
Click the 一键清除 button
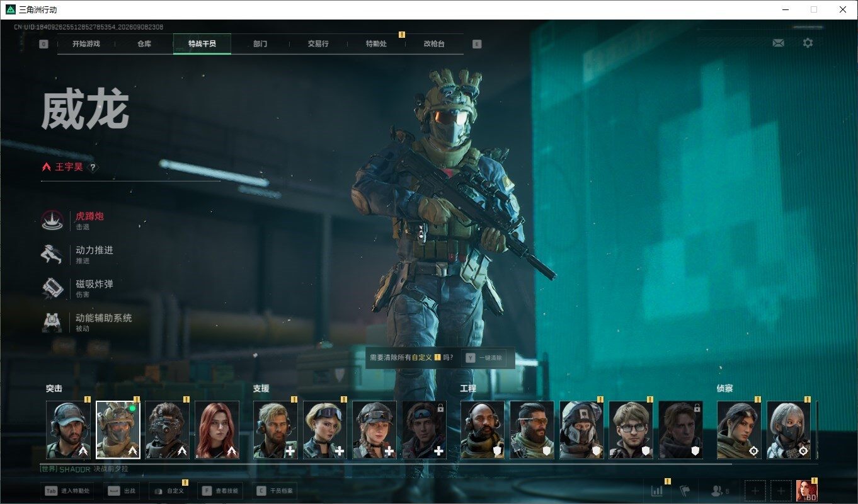(x=484, y=358)
